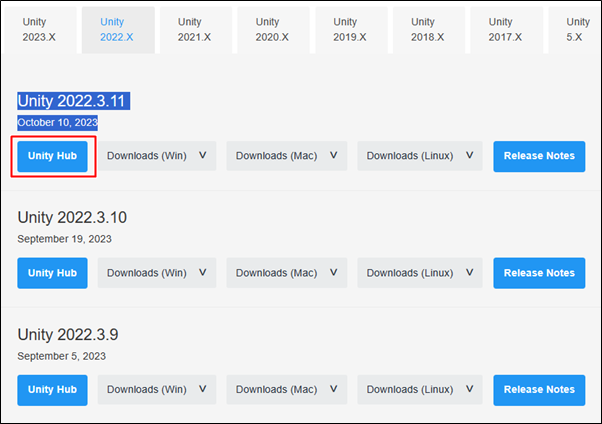
Task: Click the highlighted Unity 2022.3.11 heading
Action: pyautogui.click(x=73, y=101)
